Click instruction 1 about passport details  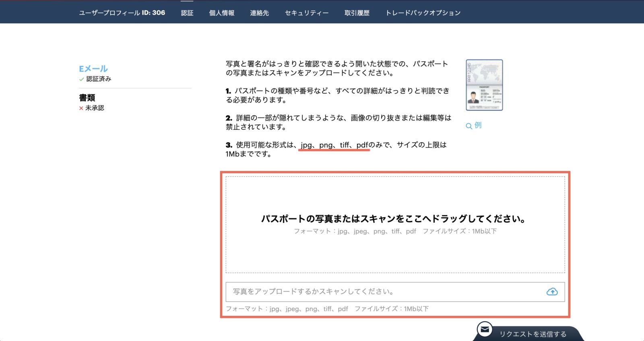[338, 95]
